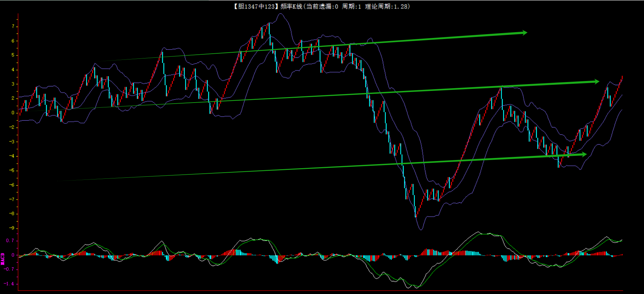The height and width of the screenshot is (294, 644).
Task: Click the -0.7 label on MACD axis
Action: click(9, 269)
